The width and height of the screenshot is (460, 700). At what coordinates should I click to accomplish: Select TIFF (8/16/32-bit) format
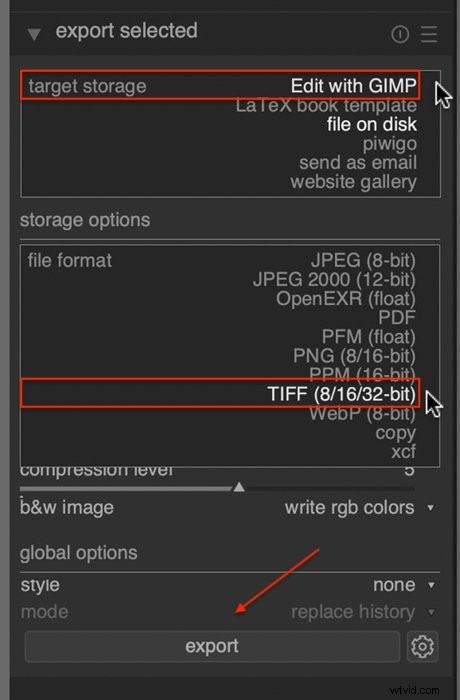tap(341, 394)
